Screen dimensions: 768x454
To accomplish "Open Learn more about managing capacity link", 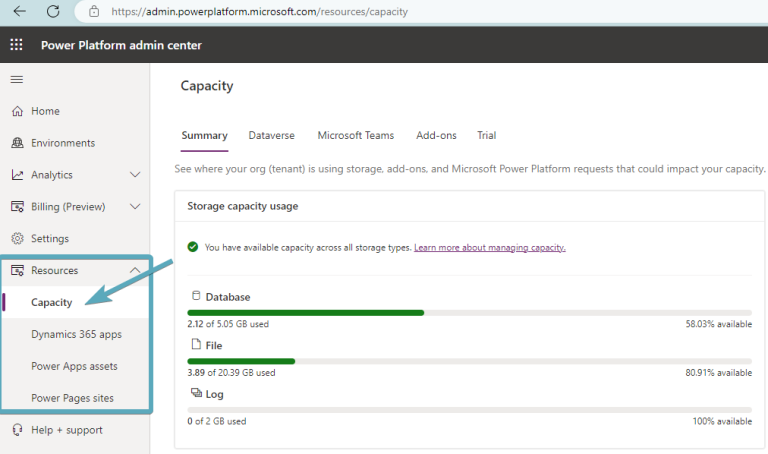I will click(489, 247).
